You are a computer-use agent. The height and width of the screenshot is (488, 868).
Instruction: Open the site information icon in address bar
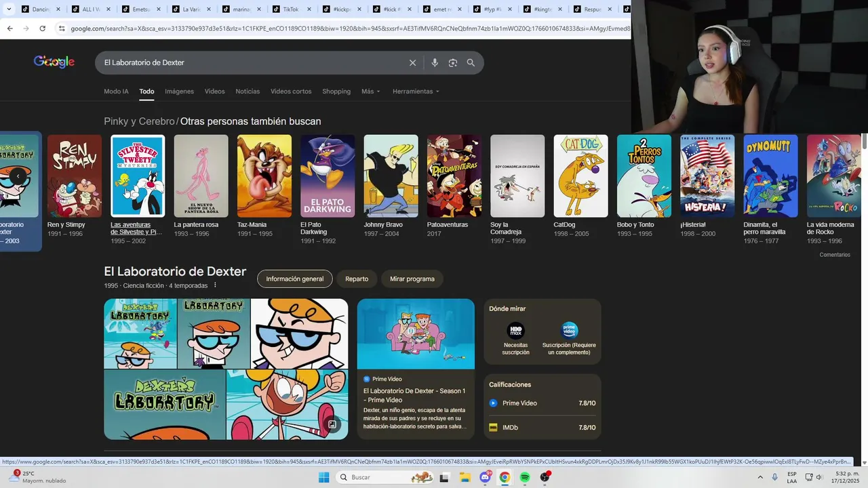point(62,28)
